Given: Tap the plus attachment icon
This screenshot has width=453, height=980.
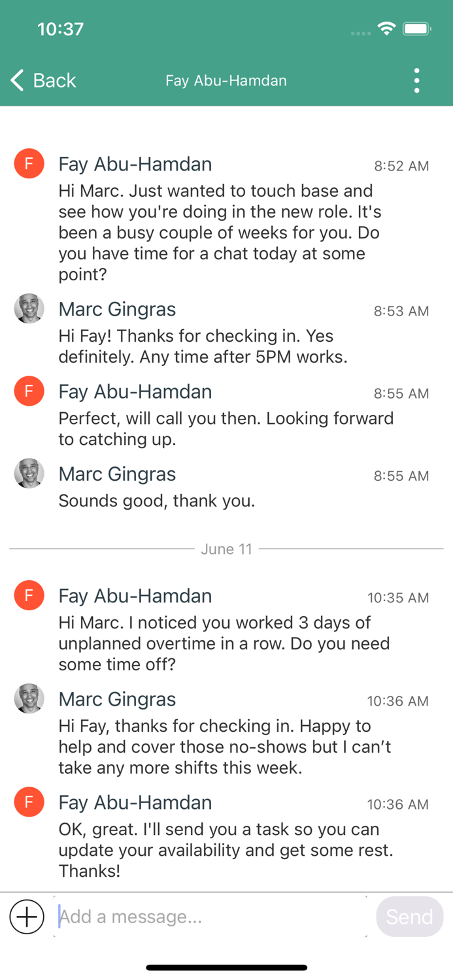Looking at the screenshot, I should pyautogui.click(x=27, y=917).
